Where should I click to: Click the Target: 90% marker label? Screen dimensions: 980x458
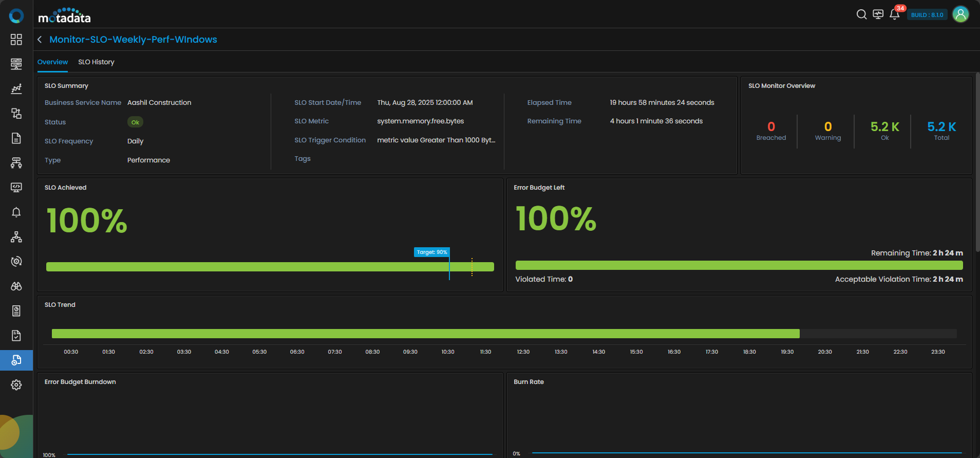431,252
